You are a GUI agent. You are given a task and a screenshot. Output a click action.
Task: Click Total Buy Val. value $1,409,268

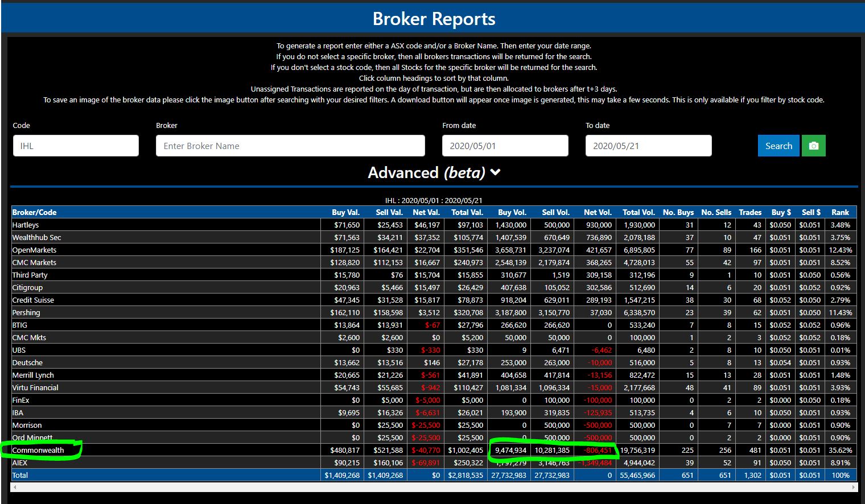(x=342, y=475)
